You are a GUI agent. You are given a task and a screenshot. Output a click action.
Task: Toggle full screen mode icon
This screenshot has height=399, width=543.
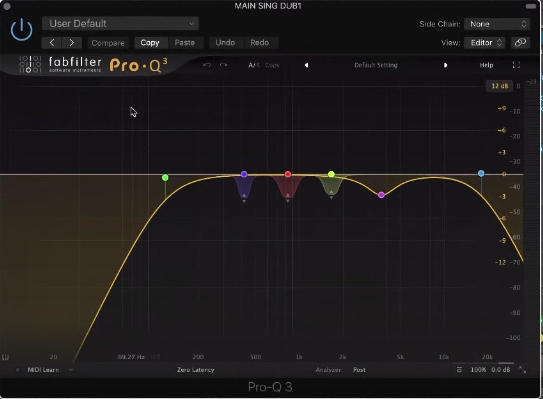(516, 65)
